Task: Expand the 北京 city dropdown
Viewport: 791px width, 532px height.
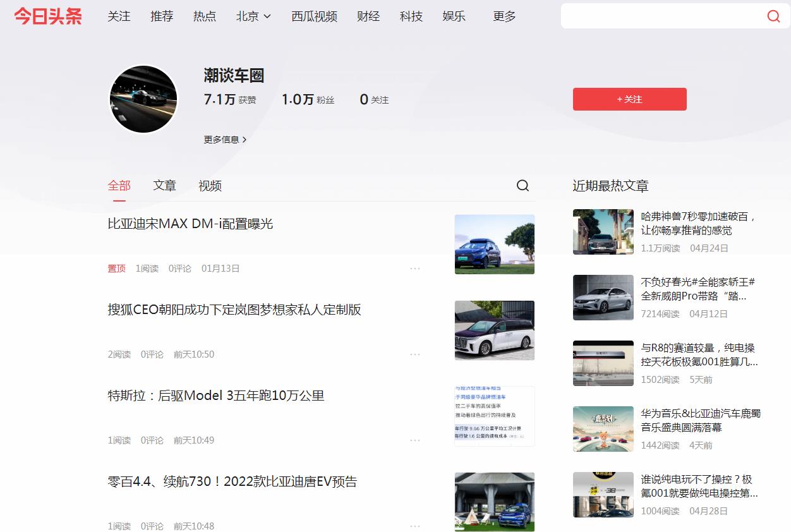Action: click(x=253, y=16)
